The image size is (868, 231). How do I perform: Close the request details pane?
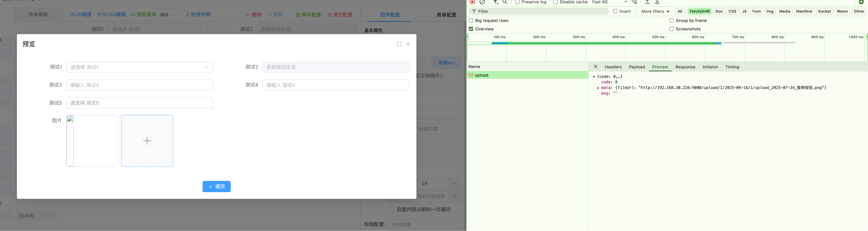click(595, 67)
